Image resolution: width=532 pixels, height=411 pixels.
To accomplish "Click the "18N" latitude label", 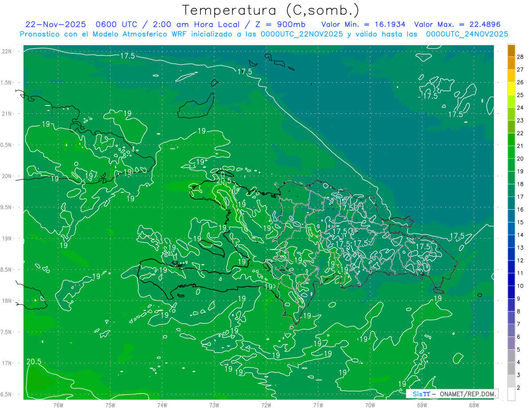I will pyautogui.click(x=7, y=301).
